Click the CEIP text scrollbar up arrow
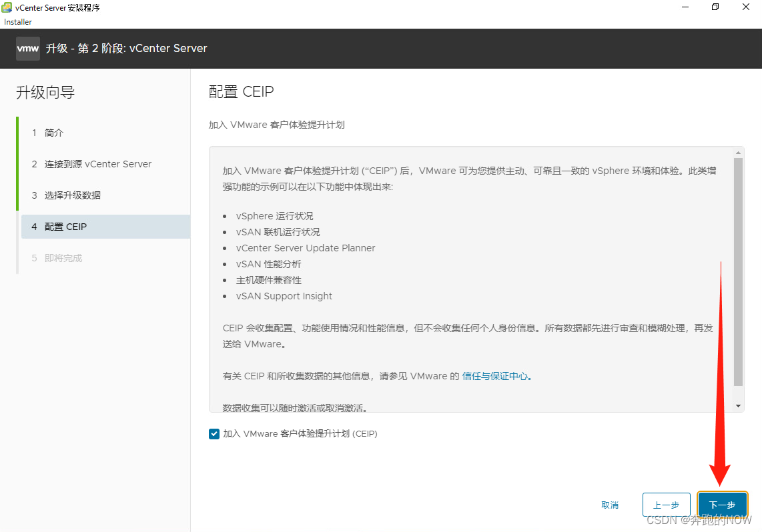This screenshot has width=762, height=532. click(738, 153)
